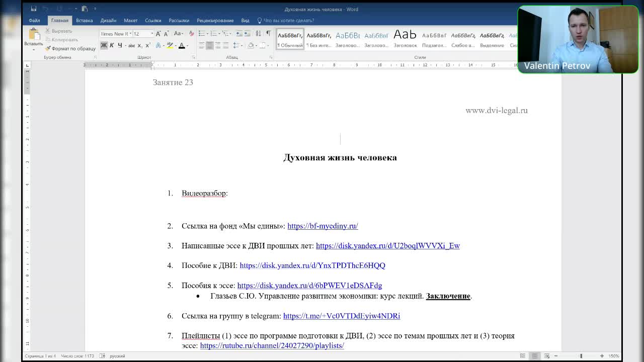Viewport: 644px width, 362px height.
Task: Toggle bold (Ж) formatting
Action: coord(104,45)
